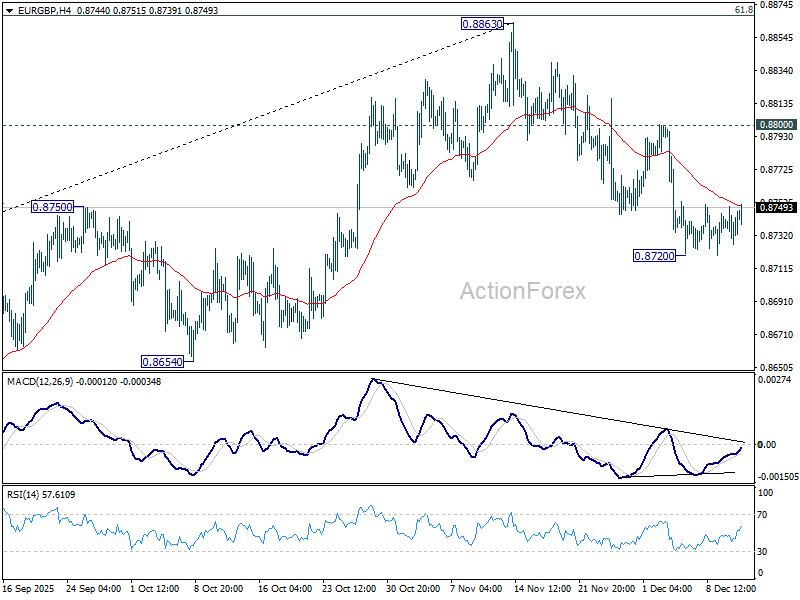Click the RSI 30 level label
This screenshot has width=800, height=600.
point(762,552)
